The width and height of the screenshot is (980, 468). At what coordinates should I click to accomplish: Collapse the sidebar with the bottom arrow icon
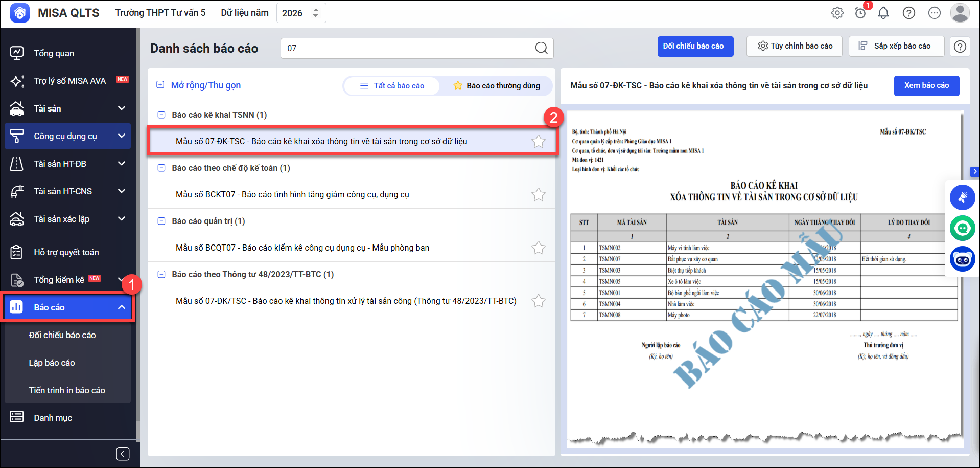click(x=123, y=454)
